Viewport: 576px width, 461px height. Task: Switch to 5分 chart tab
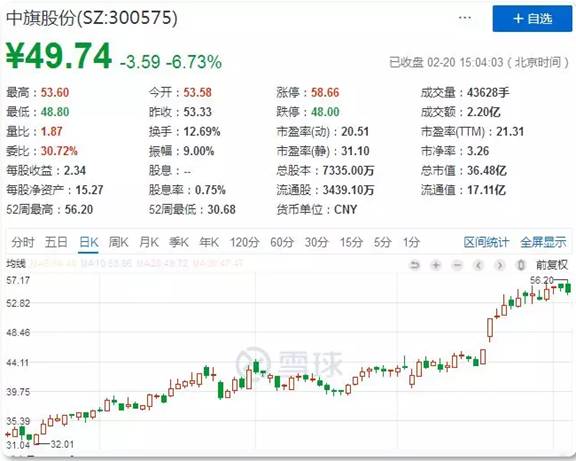pyautogui.click(x=382, y=242)
